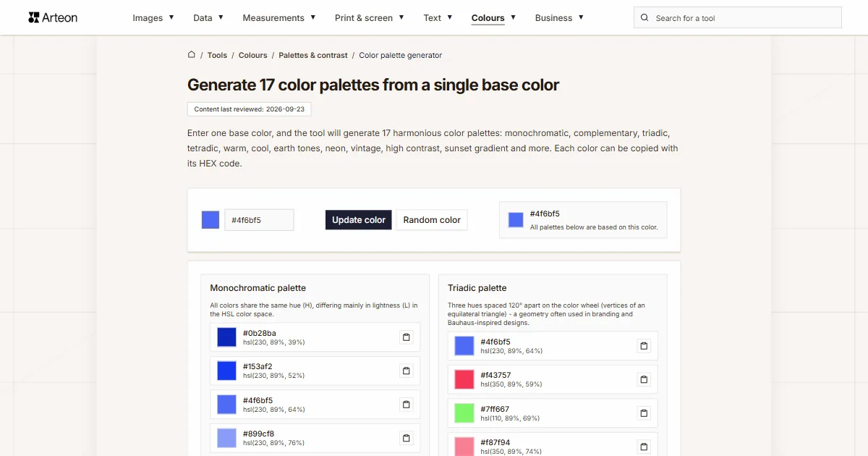This screenshot has width=868, height=456.
Task: Open the Print & screen menu
Action: tap(370, 18)
